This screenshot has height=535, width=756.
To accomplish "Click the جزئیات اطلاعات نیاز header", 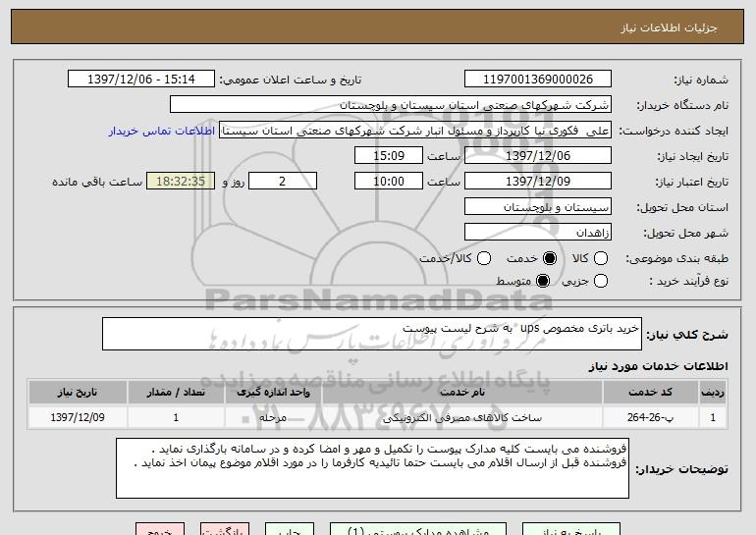I will [x=669, y=27].
